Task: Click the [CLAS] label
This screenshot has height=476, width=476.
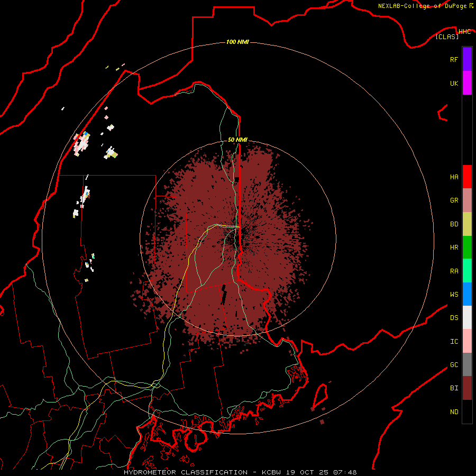Action: (x=447, y=36)
